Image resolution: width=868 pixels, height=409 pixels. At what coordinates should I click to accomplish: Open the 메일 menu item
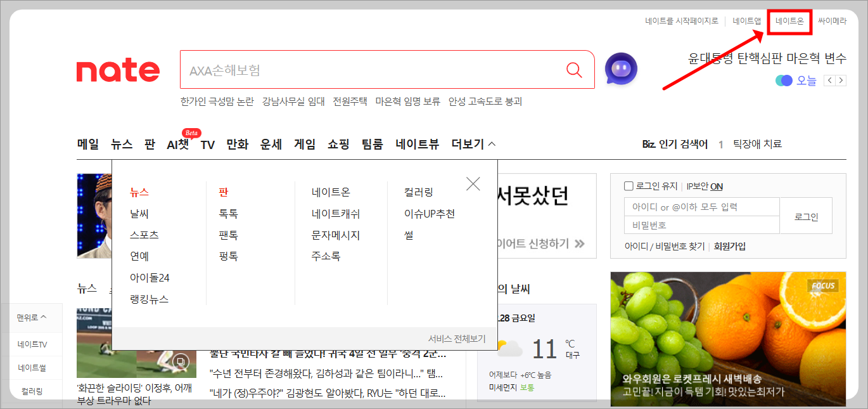tap(87, 144)
